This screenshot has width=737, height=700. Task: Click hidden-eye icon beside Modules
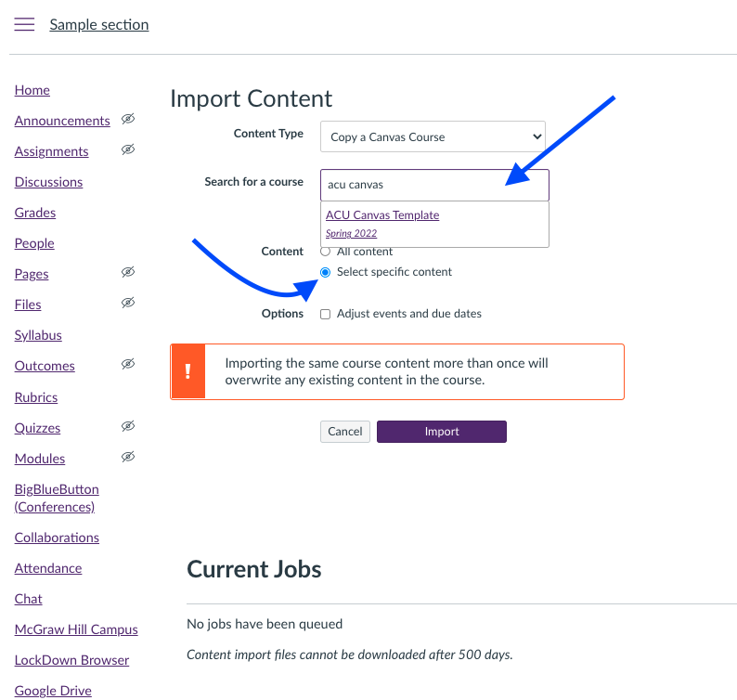(128, 458)
